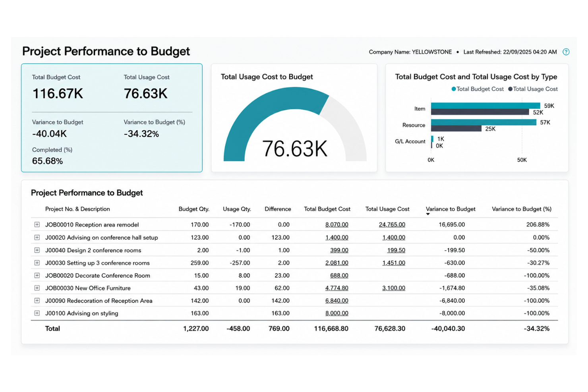Click the 206.88% variance cell
This screenshot has height=392, width=588.
tap(538, 225)
